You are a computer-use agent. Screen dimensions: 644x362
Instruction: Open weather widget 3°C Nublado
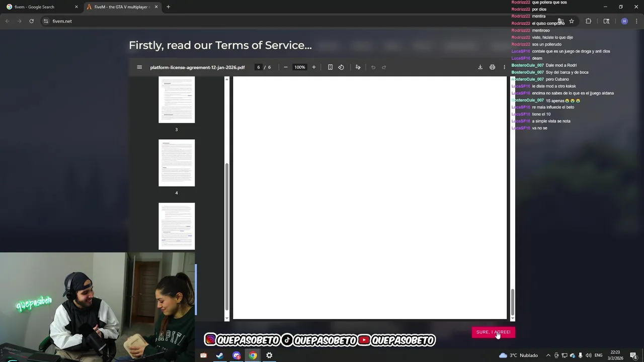click(x=518, y=355)
